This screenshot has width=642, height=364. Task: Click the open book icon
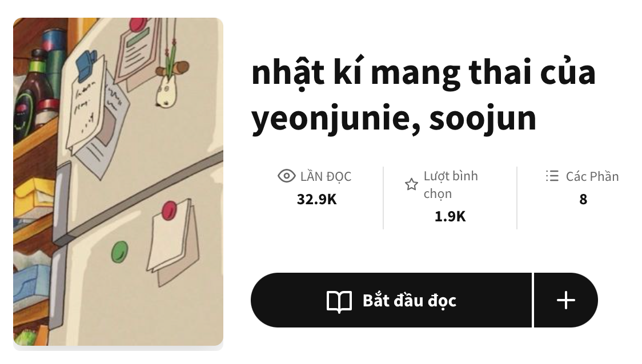339,301
